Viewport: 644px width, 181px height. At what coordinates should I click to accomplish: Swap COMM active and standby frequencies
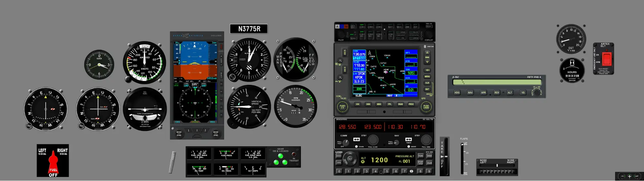(x=356, y=140)
